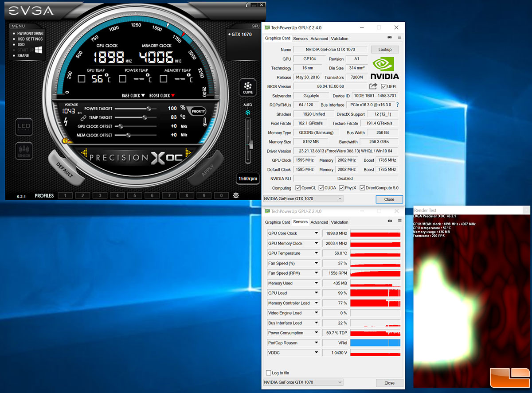
Task: Click the 1560rpm fan speed readout
Action: click(x=248, y=179)
